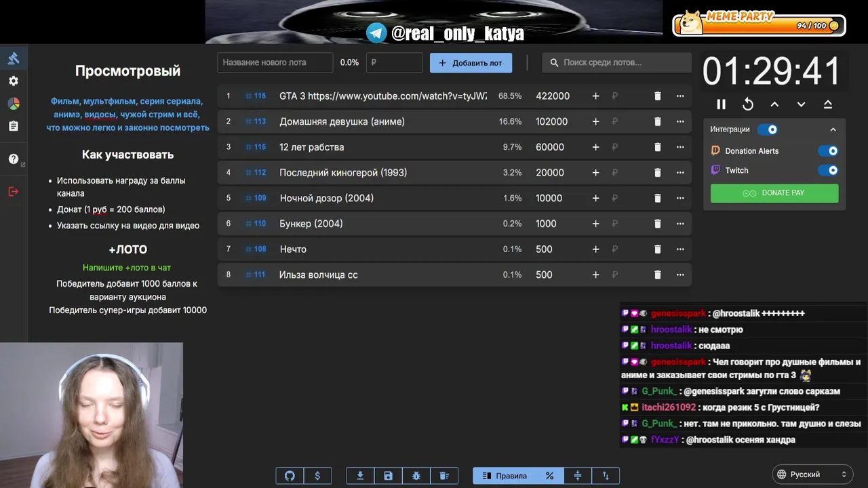This screenshot has width=868, height=488.
Task: Click the streamer webcam thumbnail
Action: [x=92, y=415]
